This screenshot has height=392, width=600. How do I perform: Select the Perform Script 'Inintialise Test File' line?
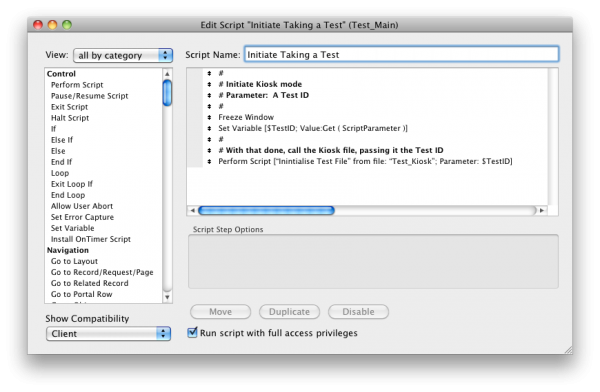point(365,161)
